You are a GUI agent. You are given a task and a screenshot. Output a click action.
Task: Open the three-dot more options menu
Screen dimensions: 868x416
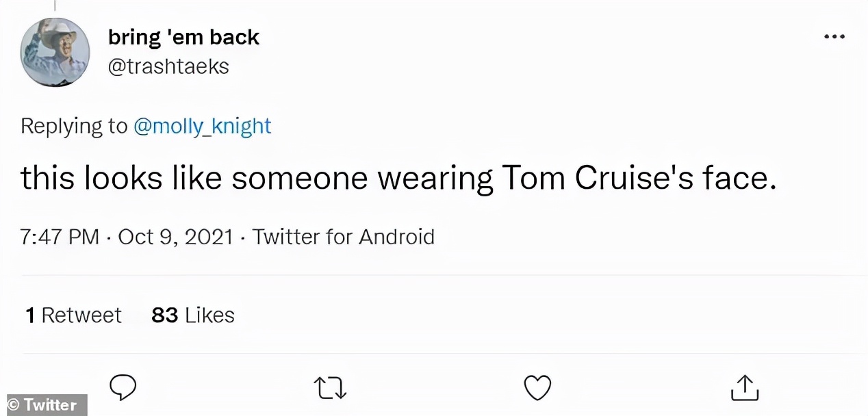[834, 37]
